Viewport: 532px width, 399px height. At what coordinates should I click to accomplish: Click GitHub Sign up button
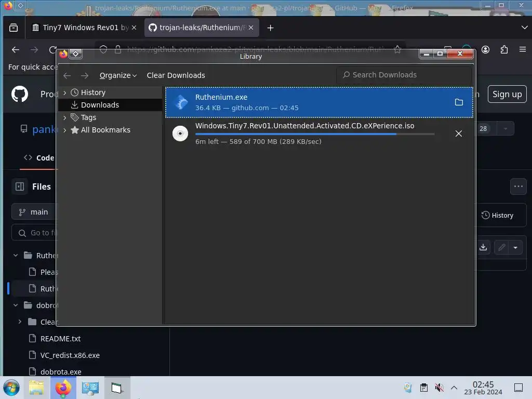pyautogui.click(x=507, y=94)
